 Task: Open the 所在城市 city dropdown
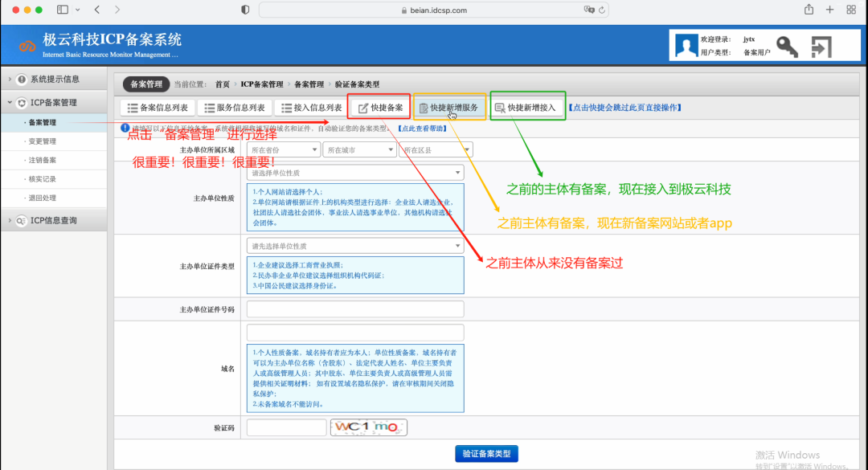(x=358, y=149)
